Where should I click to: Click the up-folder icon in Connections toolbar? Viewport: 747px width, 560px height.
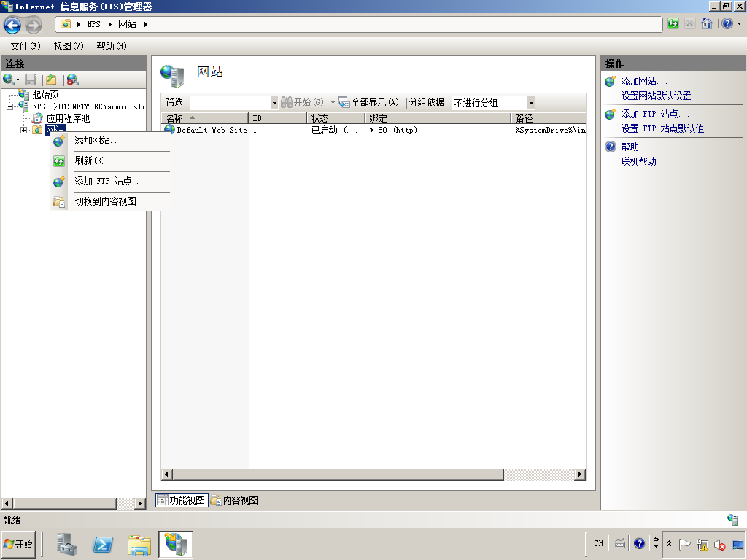click(x=51, y=79)
